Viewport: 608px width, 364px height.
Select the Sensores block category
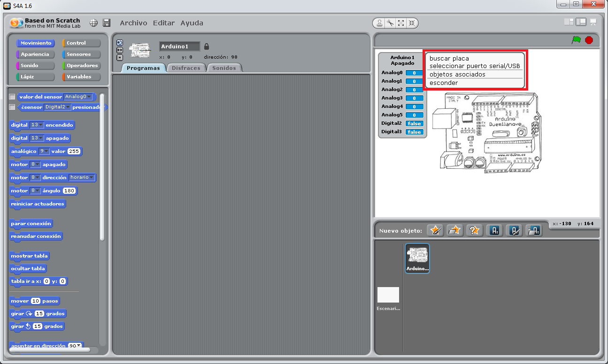pos(81,54)
